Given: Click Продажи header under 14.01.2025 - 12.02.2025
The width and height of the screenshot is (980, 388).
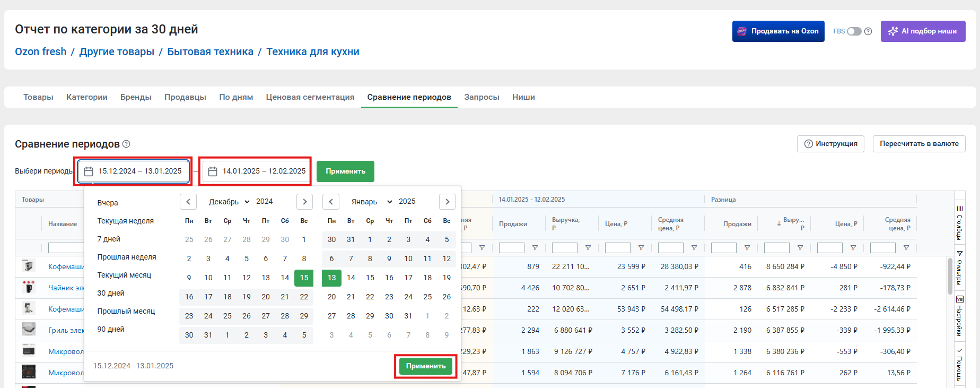Looking at the screenshot, I should [x=513, y=224].
